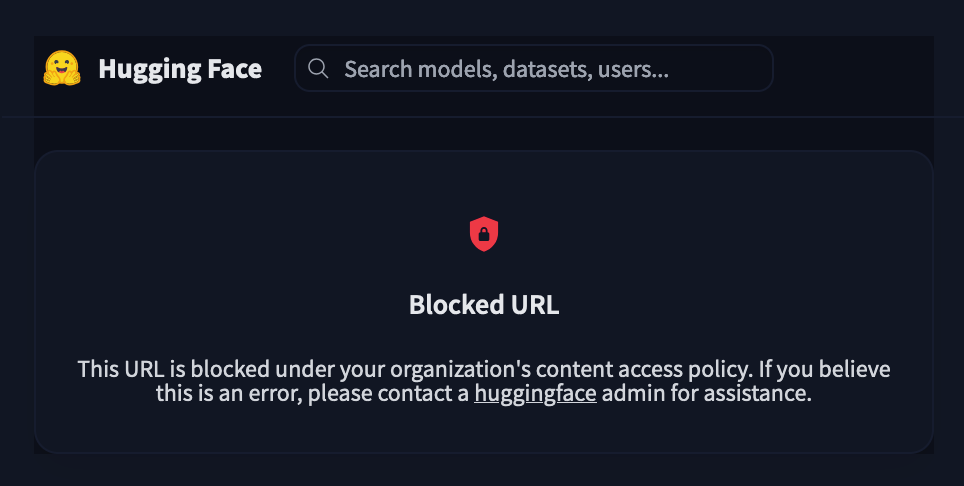Click the "users..." end of search placeholder

[633, 69]
